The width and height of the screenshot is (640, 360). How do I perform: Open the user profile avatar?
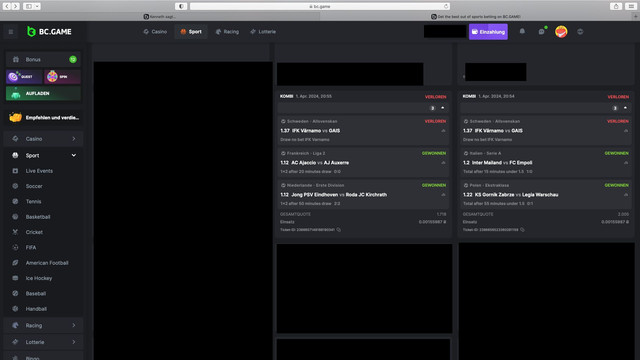(x=561, y=31)
